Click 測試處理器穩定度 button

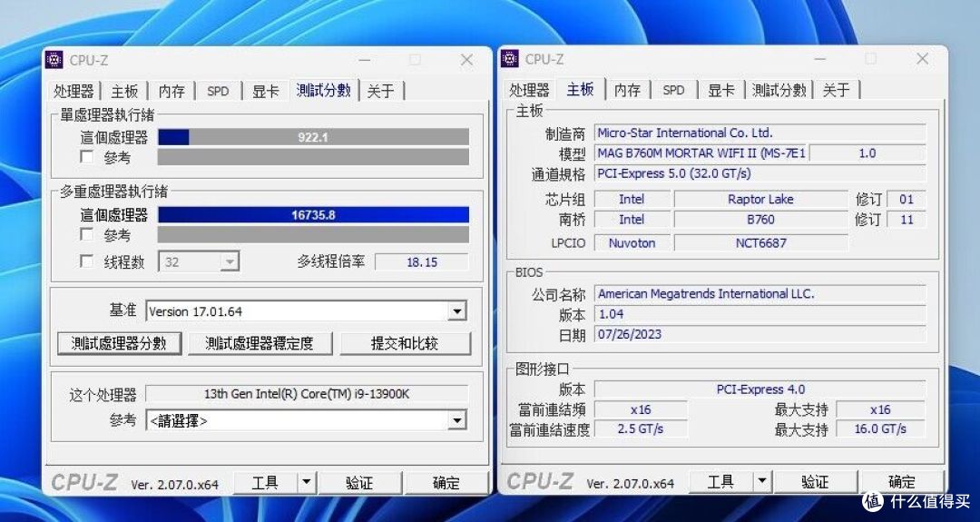[260, 343]
